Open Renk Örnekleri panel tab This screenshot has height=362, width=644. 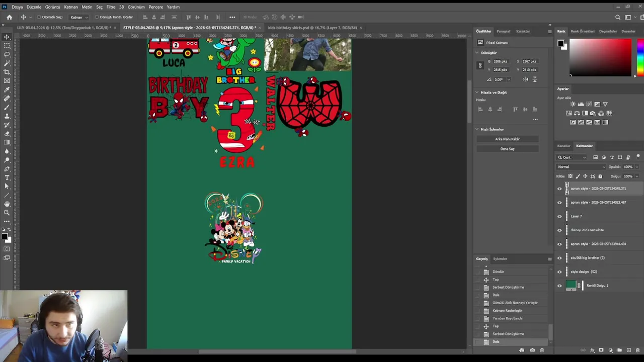pos(583,31)
